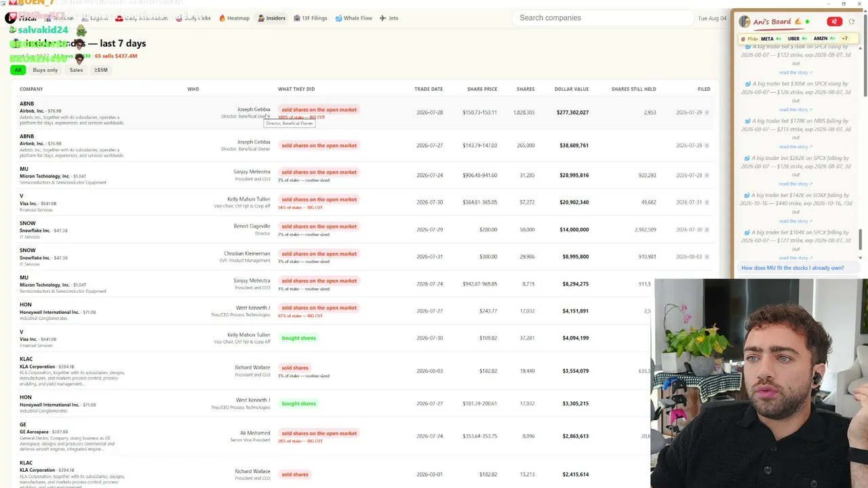Open filing icon for ABNB 2026-07-28 trade

[707, 113]
